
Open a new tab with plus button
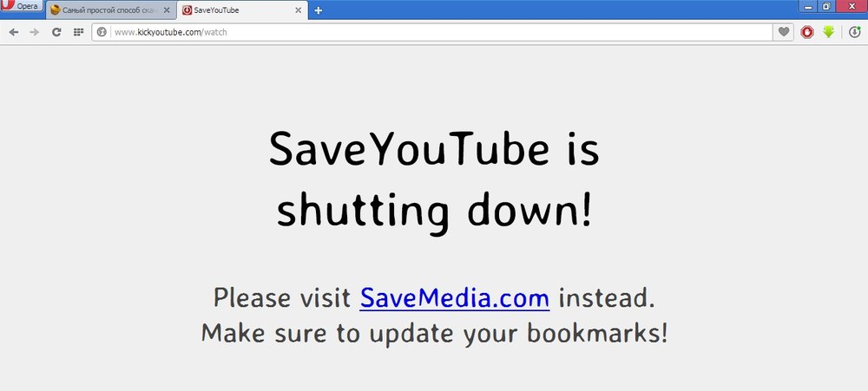(318, 10)
